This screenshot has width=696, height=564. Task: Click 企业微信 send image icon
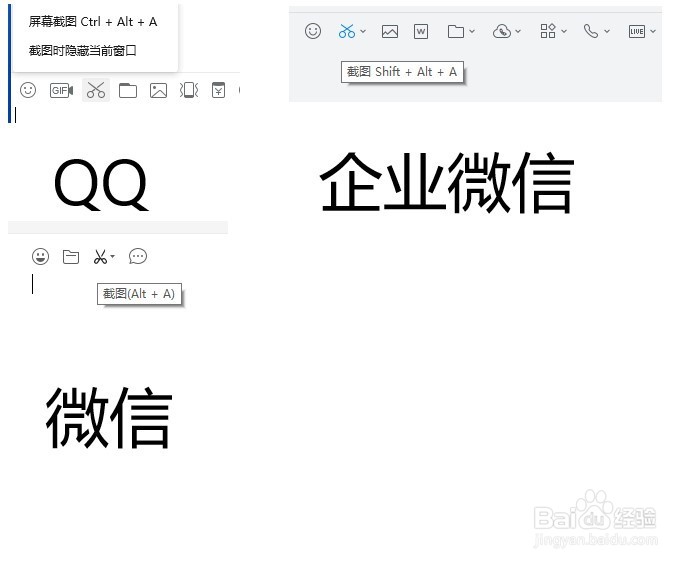(x=390, y=32)
